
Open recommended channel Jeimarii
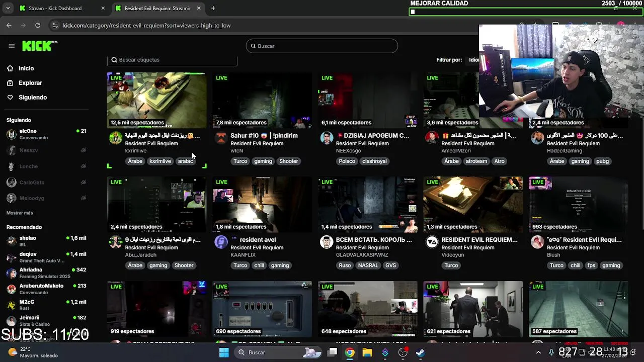click(x=46, y=321)
